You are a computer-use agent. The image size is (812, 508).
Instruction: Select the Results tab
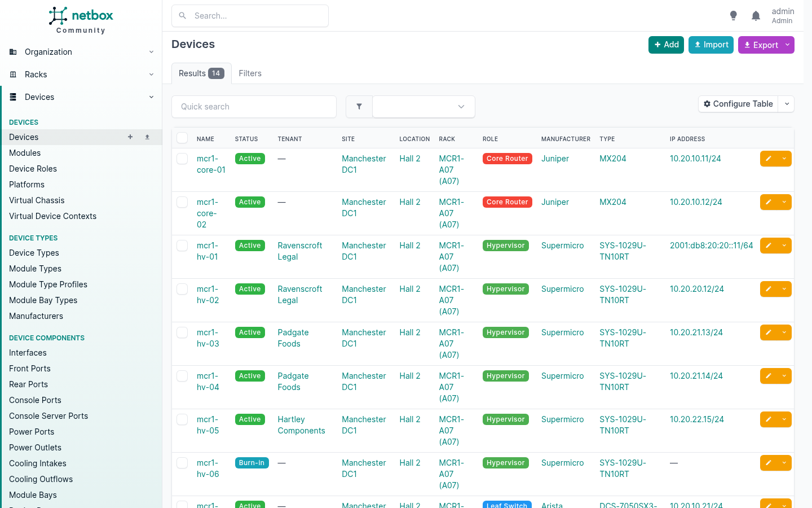(x=201, y=73)
